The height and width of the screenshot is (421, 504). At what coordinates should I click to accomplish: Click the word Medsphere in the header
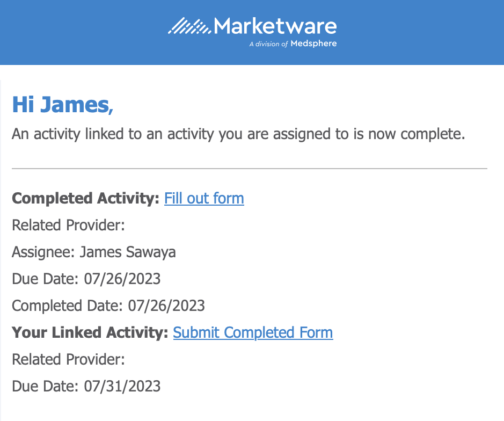coord(313,43)
